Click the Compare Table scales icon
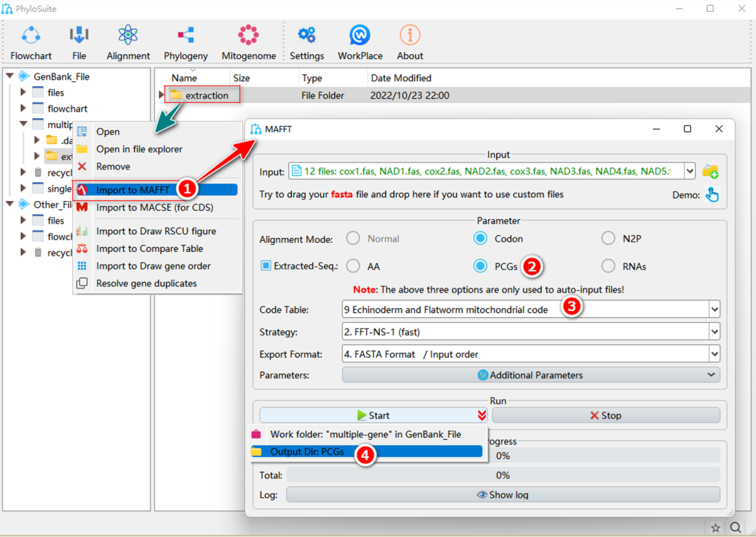This screenshot has height=537, width=756. (83, 249)
